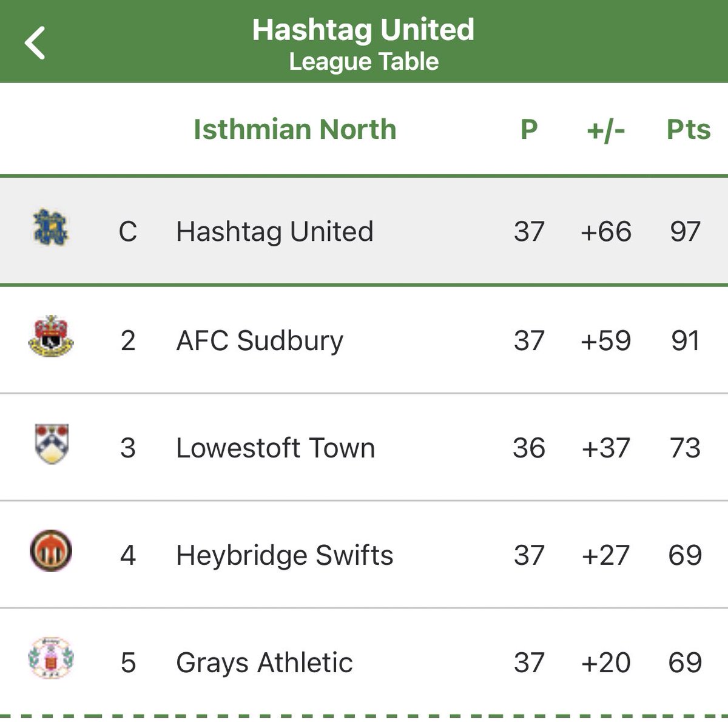The width and height of the screenshot is (728, 722).
Task: Tap Lowestoft Town's 36 played value
Action: (x=528, y=448)
